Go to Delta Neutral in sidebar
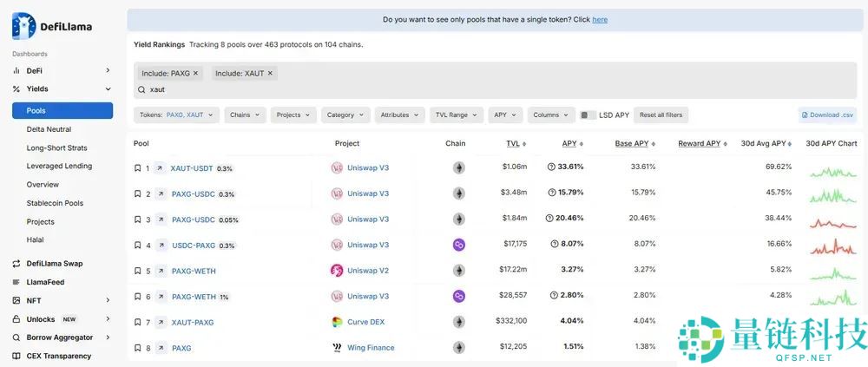 49,129
